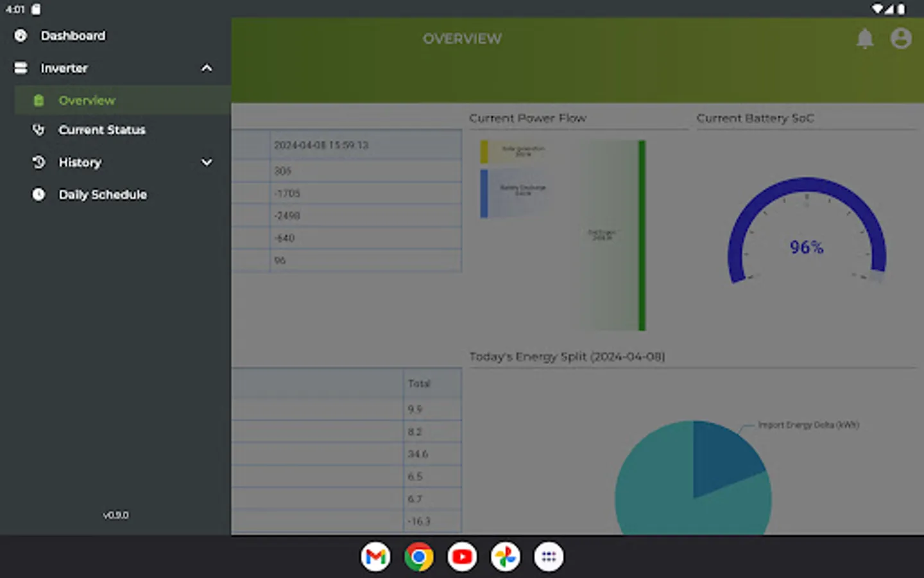Open Chrome from the taskbar
Image resolution: width=924 pixels, height=578 pixels.
(418, 557)
